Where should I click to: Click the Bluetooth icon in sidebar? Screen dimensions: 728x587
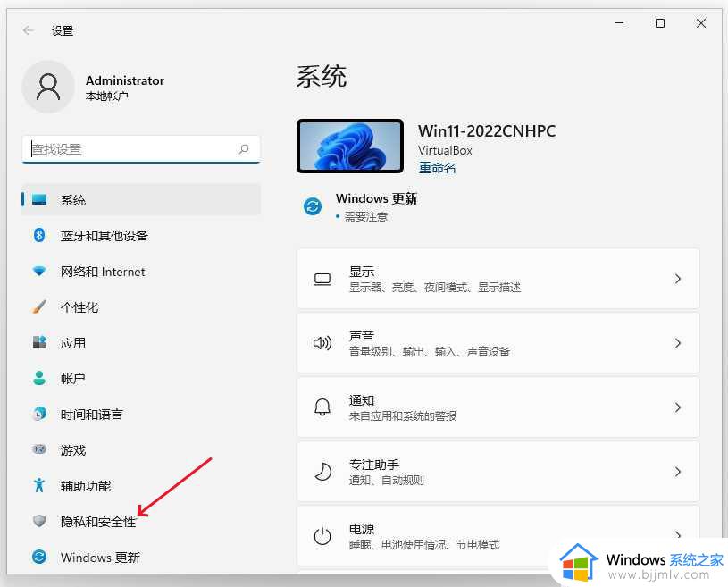(x=39, y=236)
